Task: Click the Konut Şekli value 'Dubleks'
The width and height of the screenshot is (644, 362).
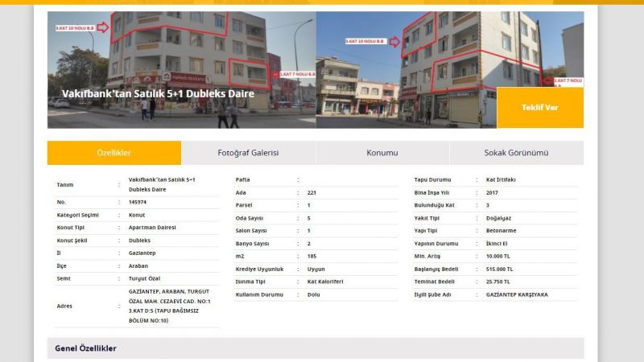Action: (x=139, y=240)
